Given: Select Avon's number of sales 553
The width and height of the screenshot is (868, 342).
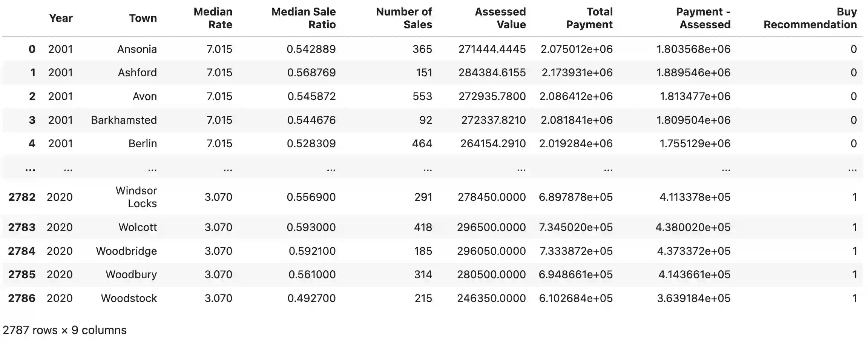Looking at the screenshot, I should coord(422,96).
